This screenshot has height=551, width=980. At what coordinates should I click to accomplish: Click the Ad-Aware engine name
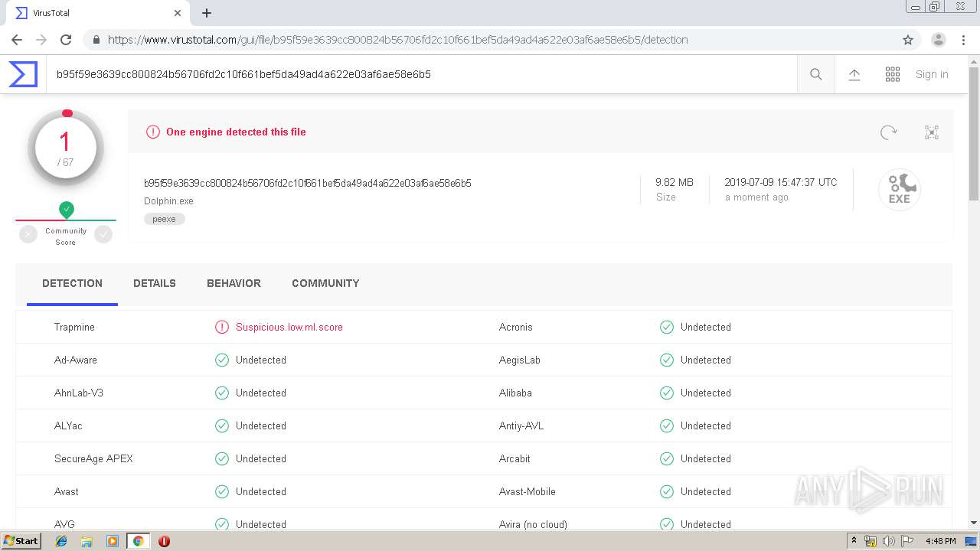[76, 360]
